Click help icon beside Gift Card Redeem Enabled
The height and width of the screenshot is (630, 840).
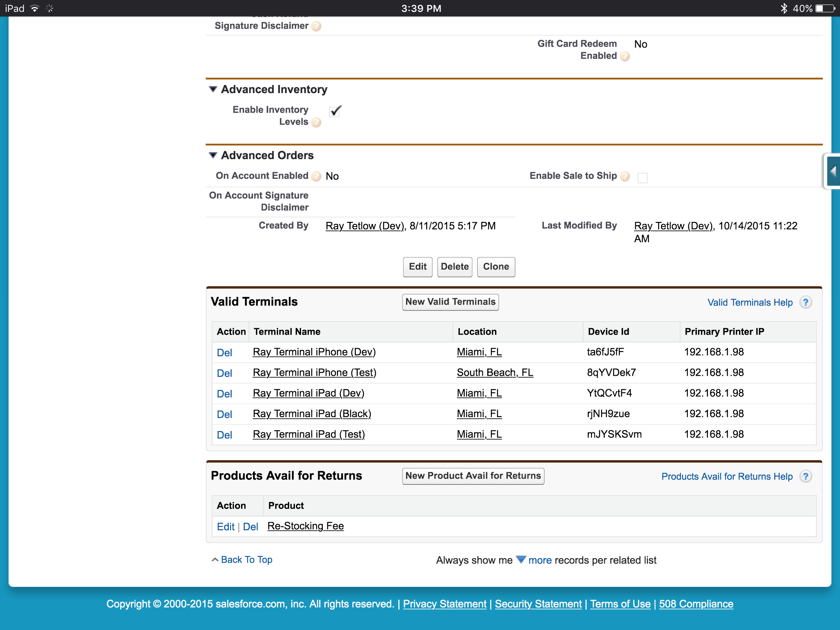625,57
